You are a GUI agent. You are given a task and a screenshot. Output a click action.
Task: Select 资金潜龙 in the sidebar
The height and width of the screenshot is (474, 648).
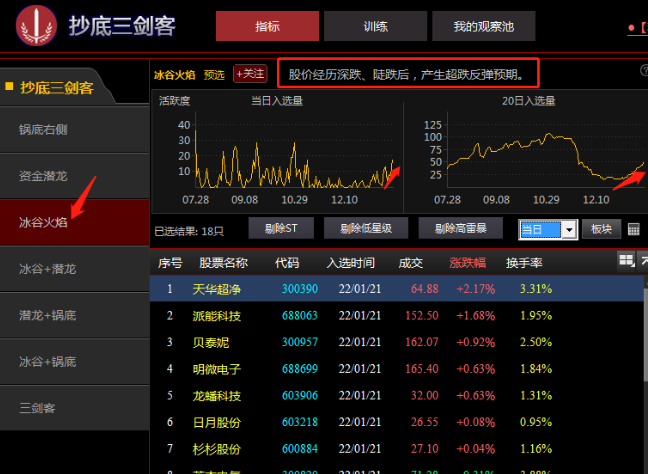pyautogui.click(x=74, y=176)
